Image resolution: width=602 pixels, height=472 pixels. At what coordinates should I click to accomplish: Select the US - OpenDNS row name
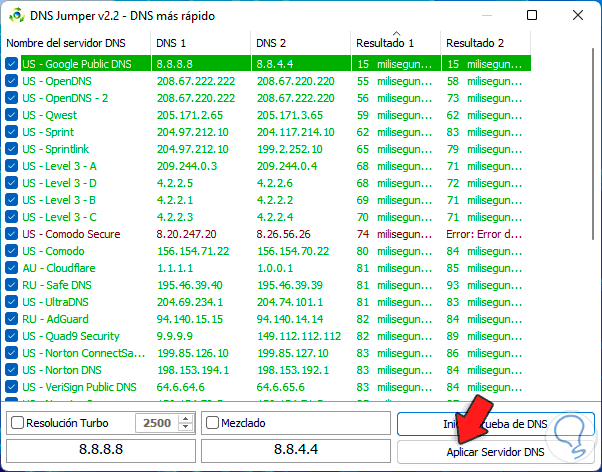[x=57, y=81]
